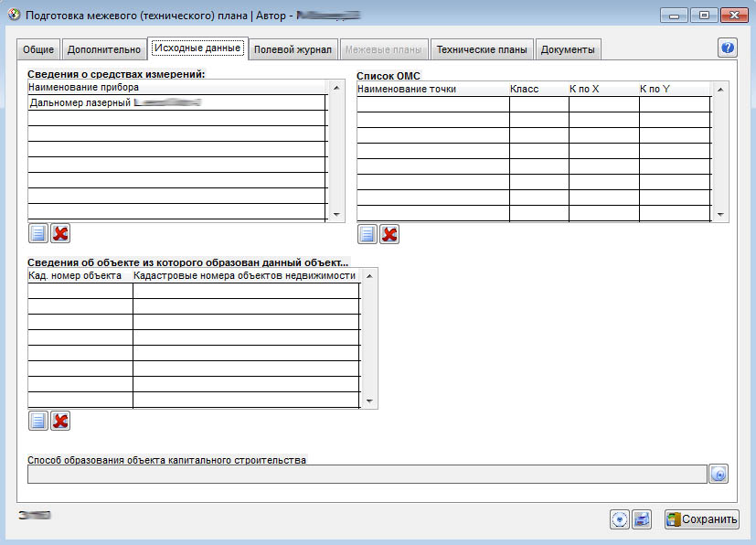Click the printer icon beside Сохранить

(x=643, y=519)
